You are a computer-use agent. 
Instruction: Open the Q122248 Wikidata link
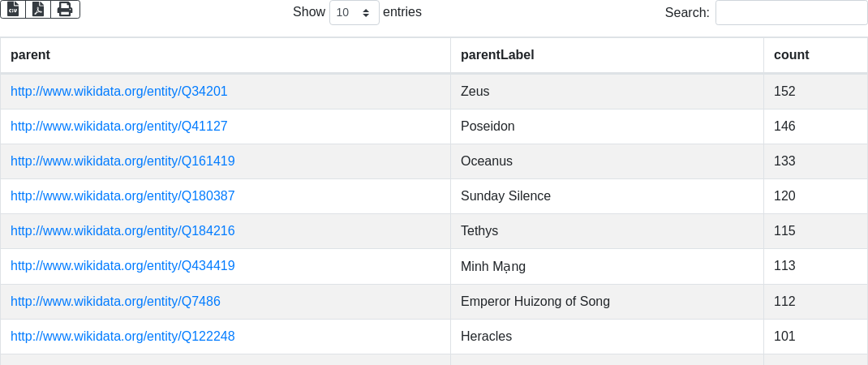click(x=122, y=337)
